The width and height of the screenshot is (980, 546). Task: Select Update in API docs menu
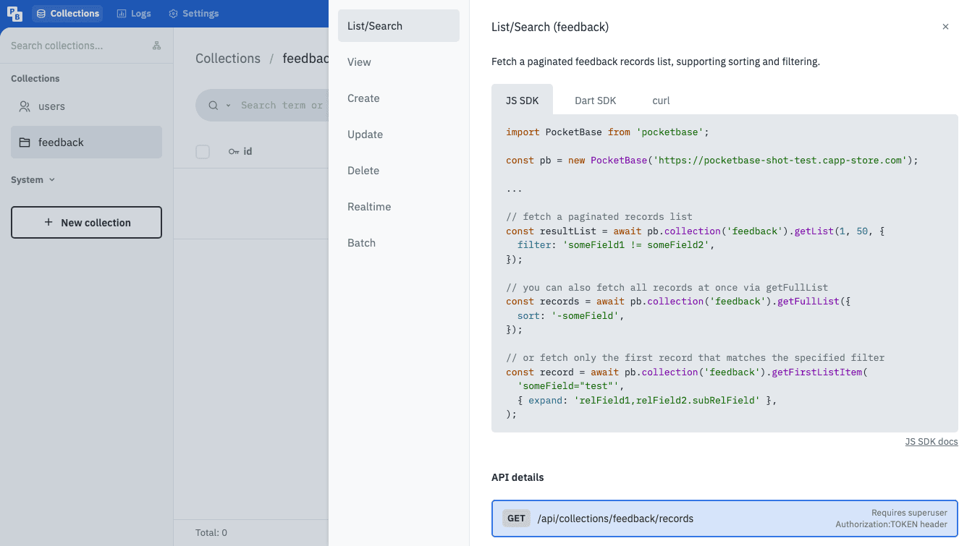click(x=399, y=135)
